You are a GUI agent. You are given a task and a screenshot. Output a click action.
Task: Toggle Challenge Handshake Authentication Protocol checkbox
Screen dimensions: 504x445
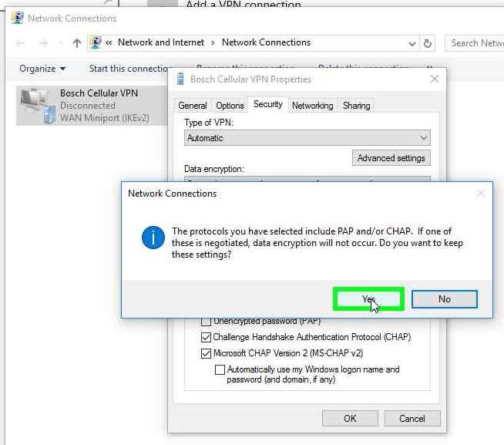(x=206, y=337)
